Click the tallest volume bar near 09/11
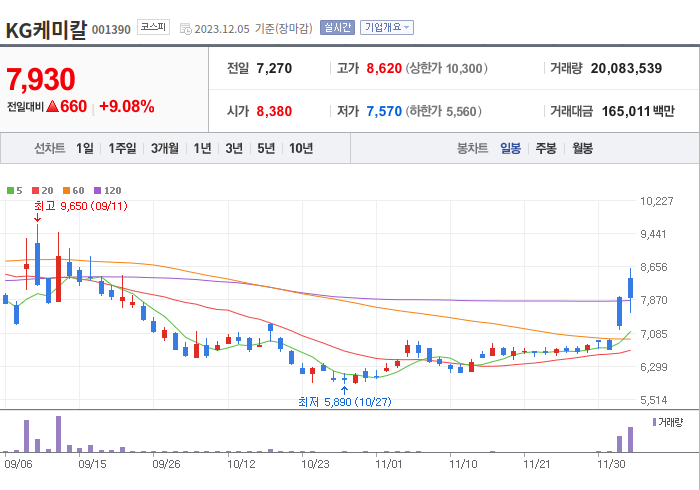This screenshot has width=700, height=490. pos(58,434)
